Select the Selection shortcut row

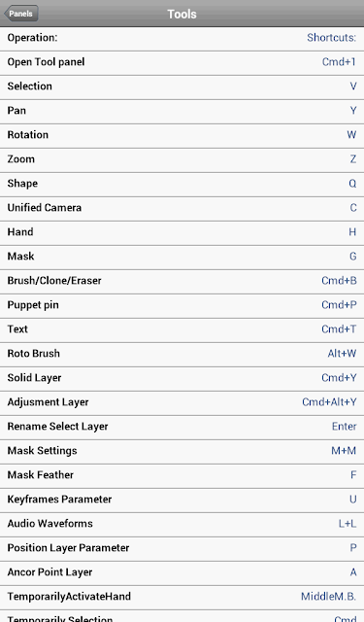point(182,87)
